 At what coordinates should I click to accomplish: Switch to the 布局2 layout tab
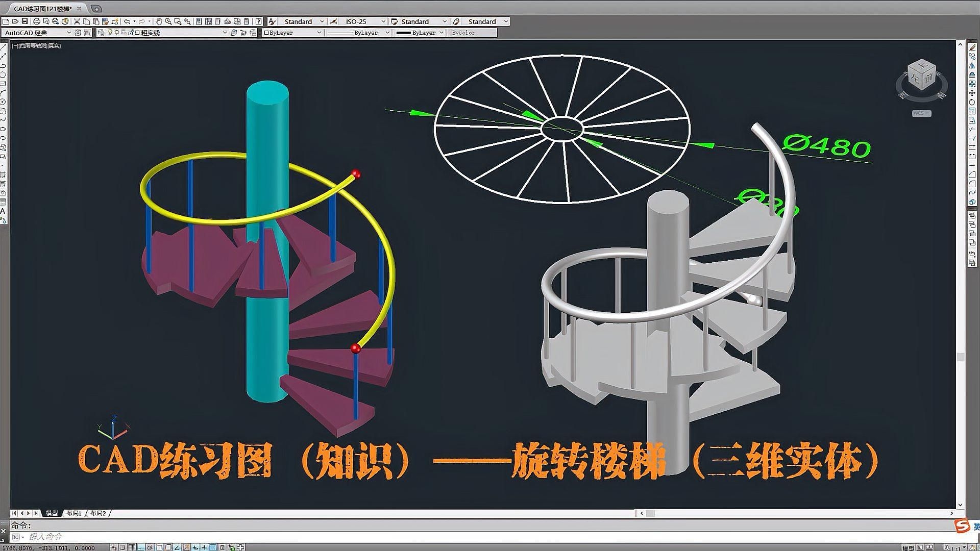pyautogui.click(x=97, y=513)
